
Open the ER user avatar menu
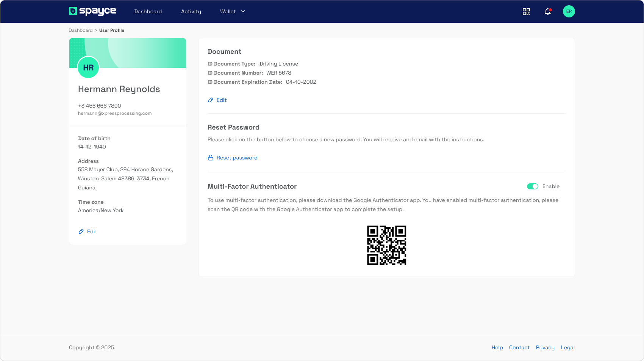[x=569, y=11]
